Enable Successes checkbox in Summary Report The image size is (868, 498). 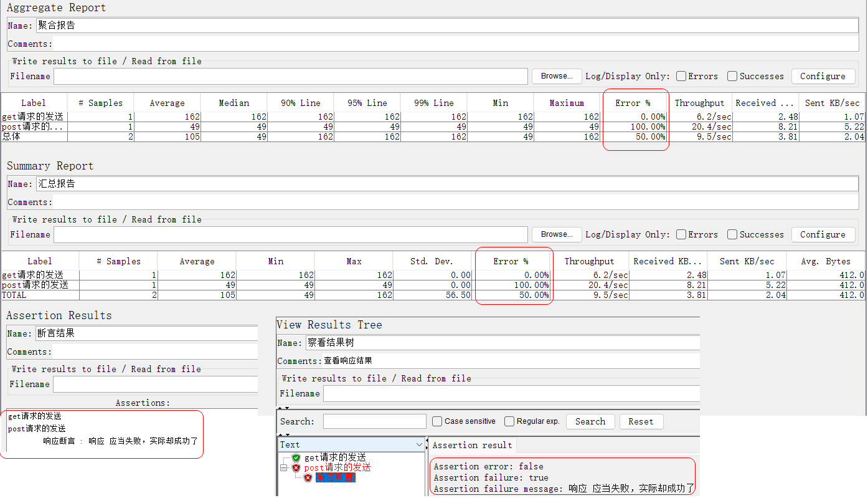tap(732, 234)
